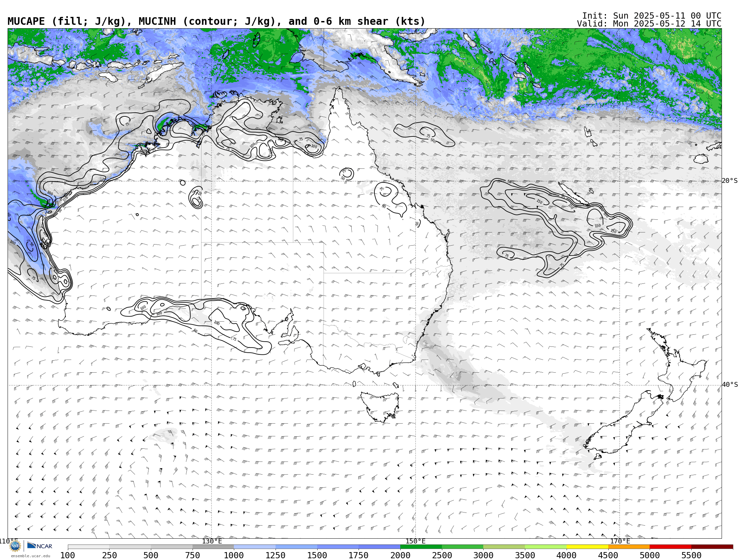Viewport: 744px width, 560px height.
Task: Click the colorbar label 2500
Action: click(442, 555)
